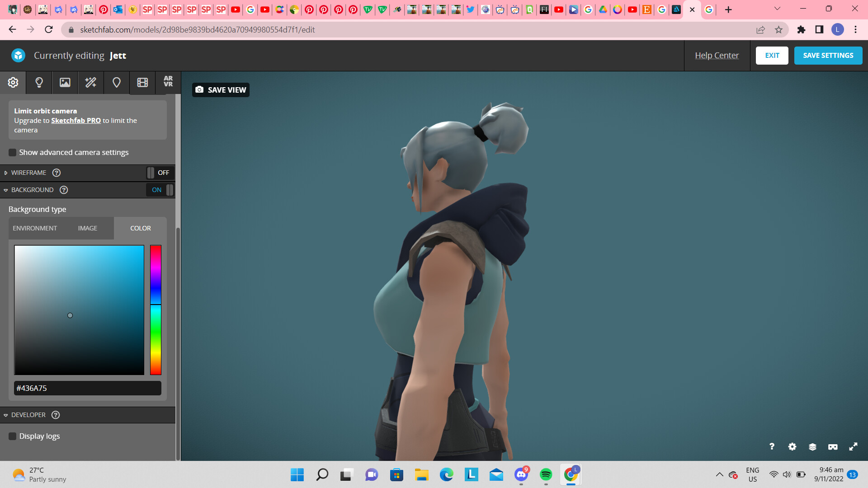Viewport: 868px width, 488px height.
Task: Enter fullscreen mode in the viewer
Action: point(854,446)
